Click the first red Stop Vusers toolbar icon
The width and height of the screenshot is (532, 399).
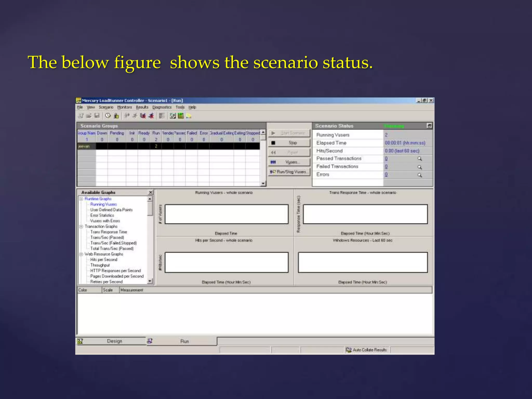click(143, 116)
